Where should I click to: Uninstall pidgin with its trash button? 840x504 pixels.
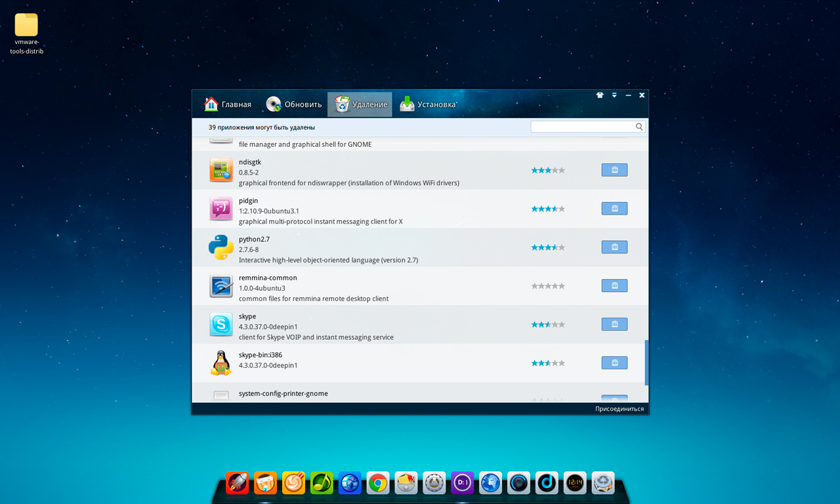pos(614,209)
